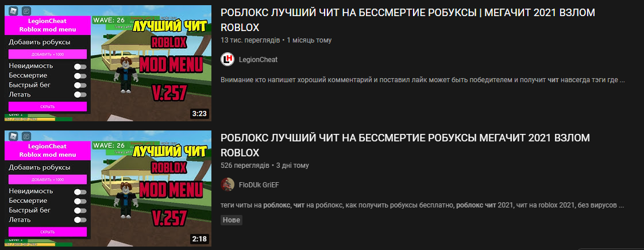Viewport: 644px width, 250px height.
Task: Toggle Быстрый бег switch in second thumbnail
Action: tap(80, 210)
